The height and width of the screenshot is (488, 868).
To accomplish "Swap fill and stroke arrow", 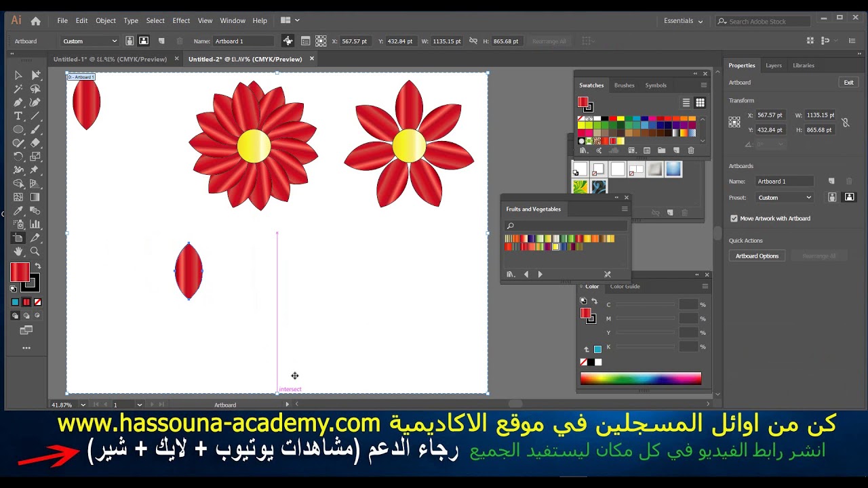I will coord(38,266).
